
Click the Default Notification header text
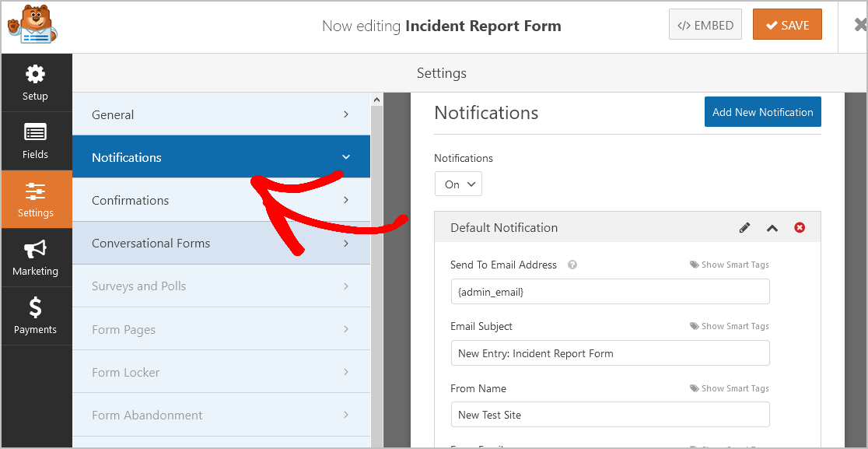pos(504,227)
